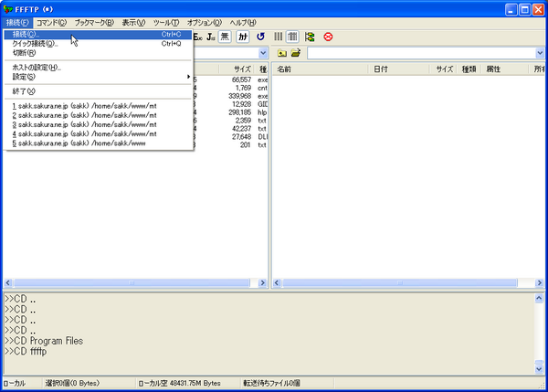548x392 pixels.
Task: Click status bar 転送待ちファイル0個
Action: coord(271,383)
